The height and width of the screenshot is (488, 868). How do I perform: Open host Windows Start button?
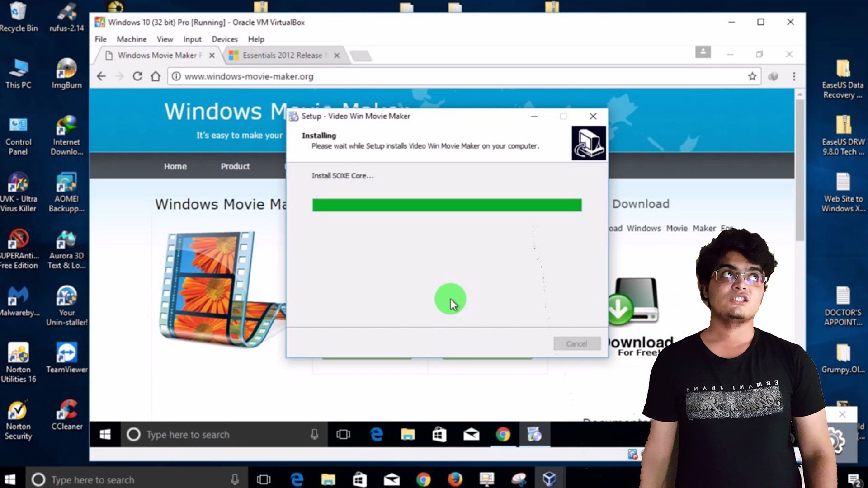pyautogui.click(x=10, y=479)
